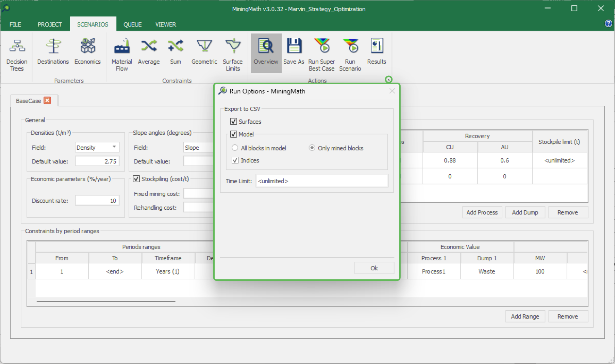Open the VIEWER ribbon tab
The height and width of the screenshot is (364, 615).
166,24
